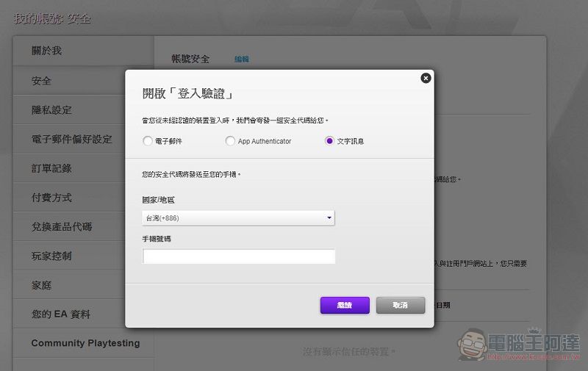Open 隱私設定 in the sidebar
Screen dimensions: 588x371
[x=51, y=109]
